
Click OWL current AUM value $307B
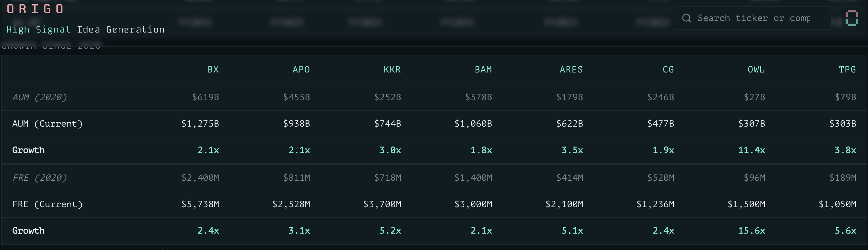(x=752, y=124)
